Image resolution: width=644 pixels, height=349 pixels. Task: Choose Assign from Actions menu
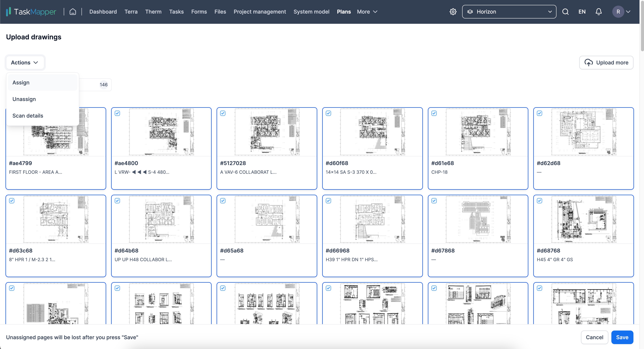pyautogui.click(x=42, y=82)
